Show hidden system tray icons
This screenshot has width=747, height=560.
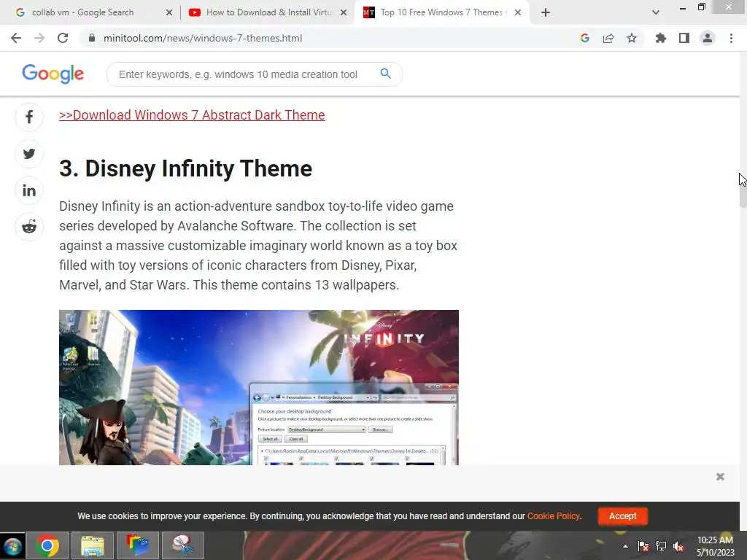625,547
